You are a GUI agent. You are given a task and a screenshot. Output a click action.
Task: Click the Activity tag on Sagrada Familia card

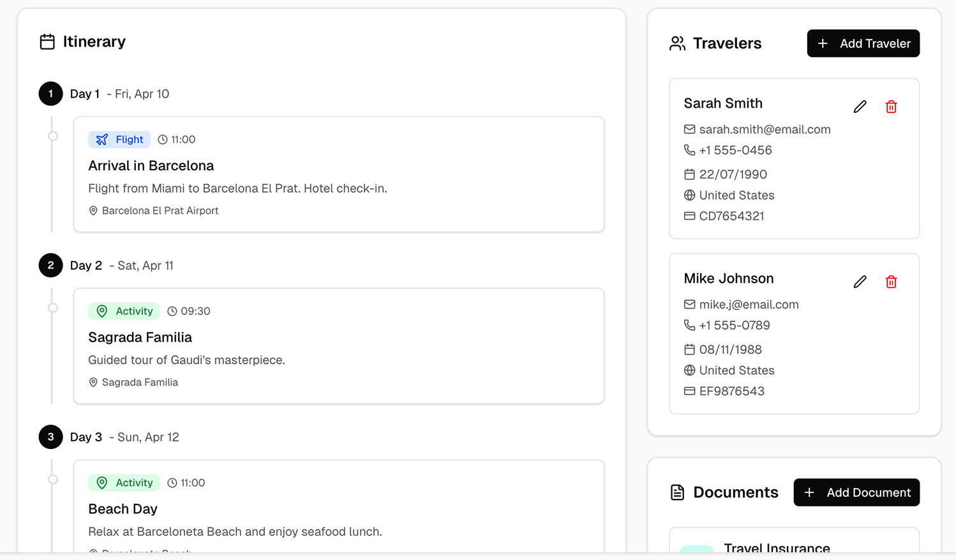(x=124, y=311)
